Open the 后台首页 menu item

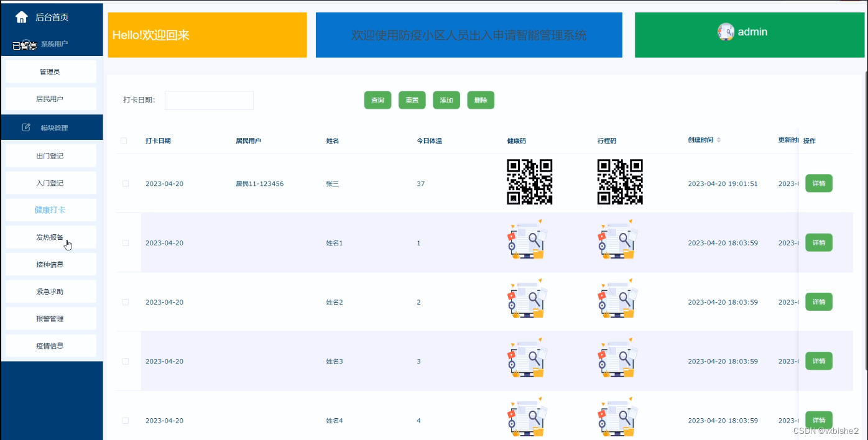pos(52,17)
